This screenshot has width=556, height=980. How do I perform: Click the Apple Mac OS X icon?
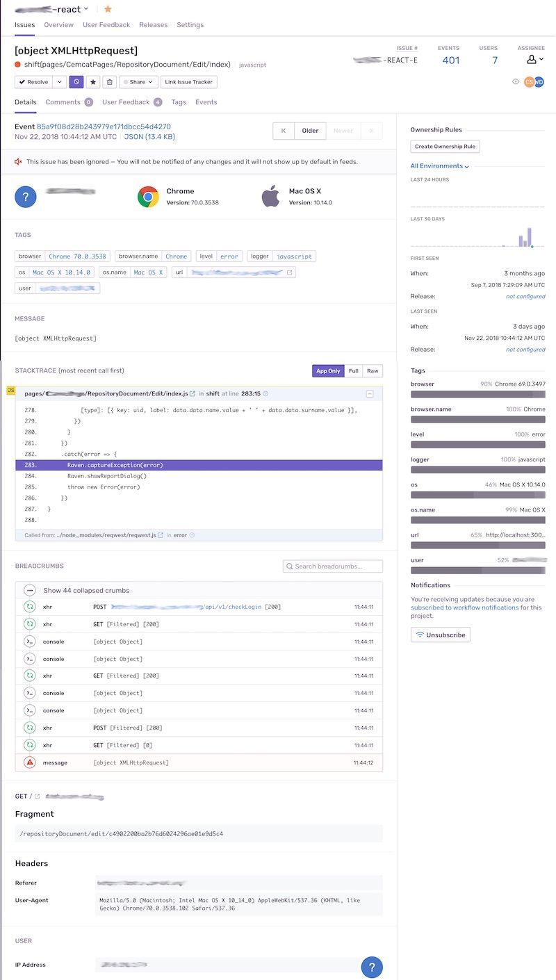tap(270, 197)
